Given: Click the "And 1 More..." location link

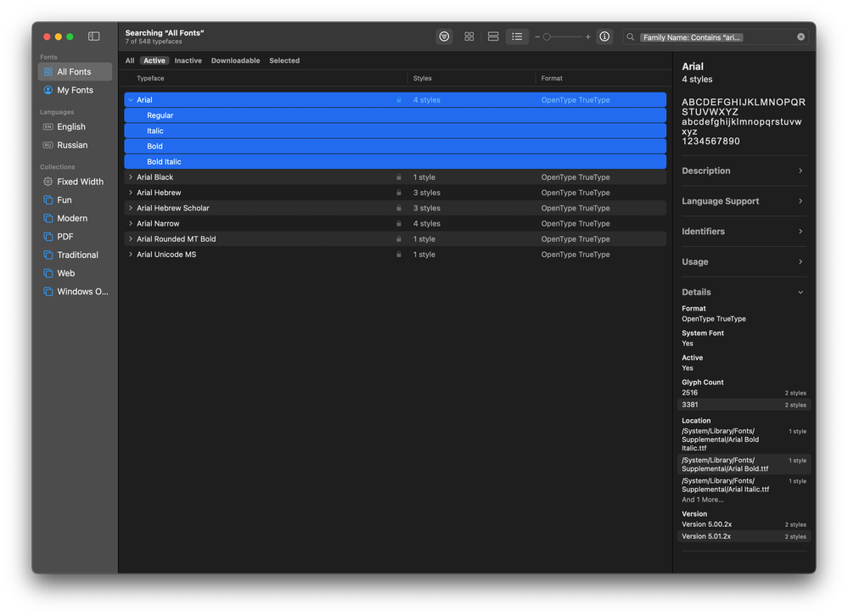Looking at the screenshot, I should point(703,500).
